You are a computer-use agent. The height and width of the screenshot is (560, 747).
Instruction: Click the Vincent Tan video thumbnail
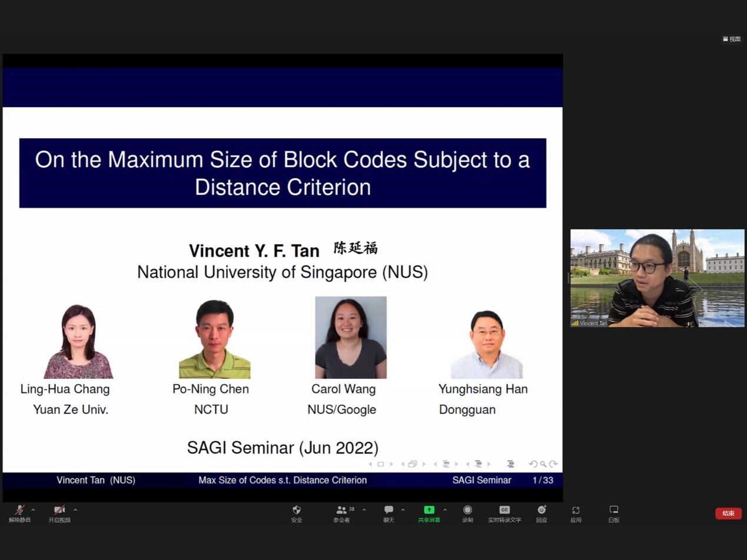pos(657,278)
